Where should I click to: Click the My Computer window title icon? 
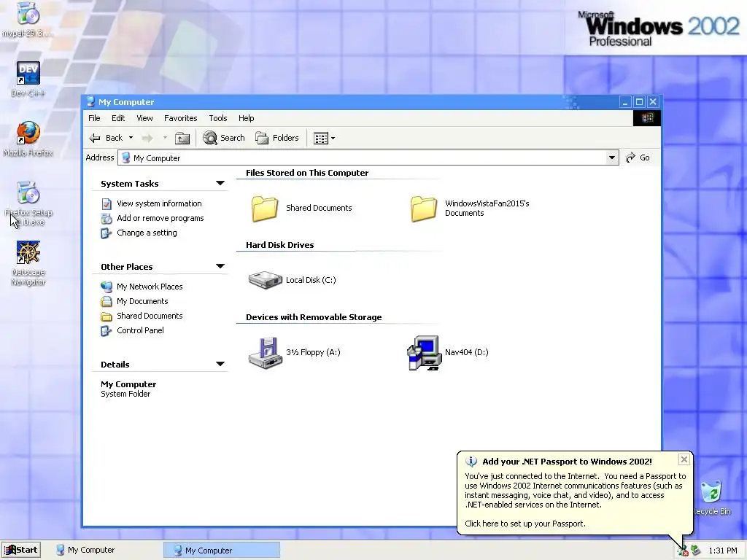pos(90,101)
